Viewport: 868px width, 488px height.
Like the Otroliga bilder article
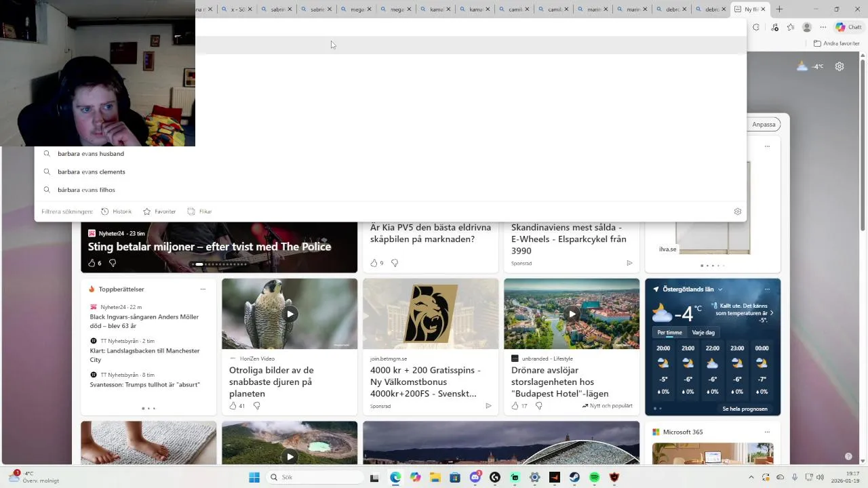tap(233, 406)
